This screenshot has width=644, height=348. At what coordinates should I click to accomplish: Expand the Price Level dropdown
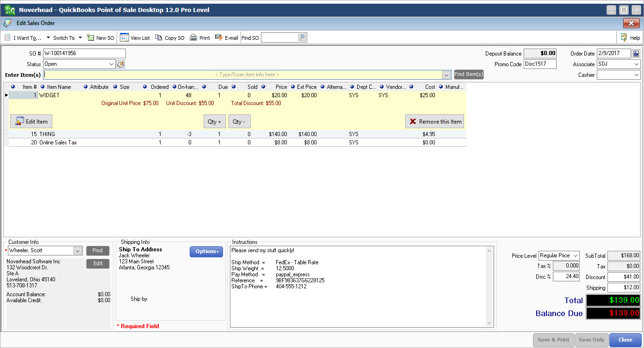(576, 255)
